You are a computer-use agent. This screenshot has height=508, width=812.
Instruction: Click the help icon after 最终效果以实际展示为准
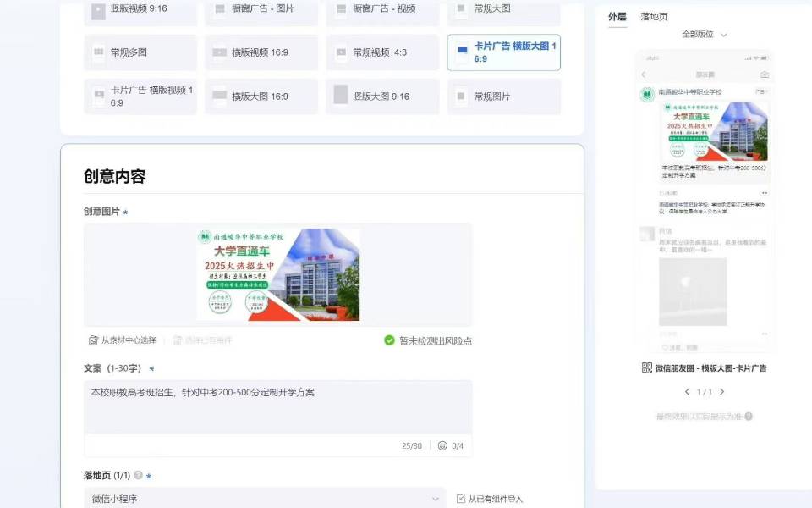click(x=749, y=417)
